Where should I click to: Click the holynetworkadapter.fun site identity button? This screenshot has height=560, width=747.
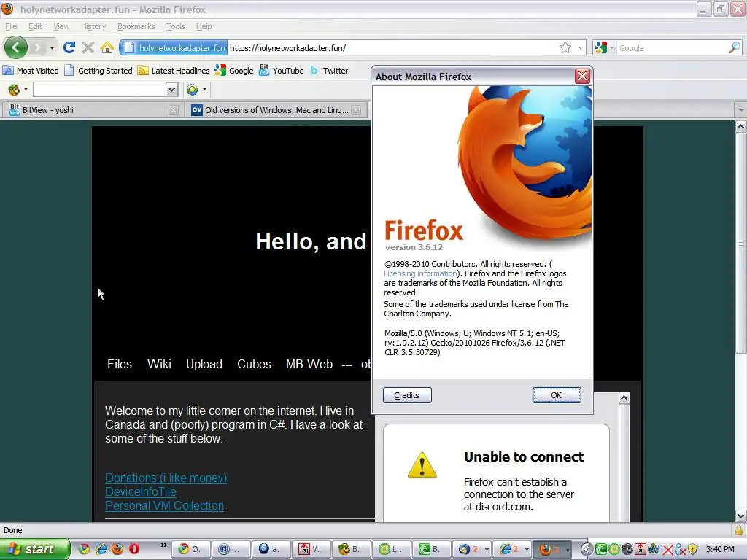point(174,47)
